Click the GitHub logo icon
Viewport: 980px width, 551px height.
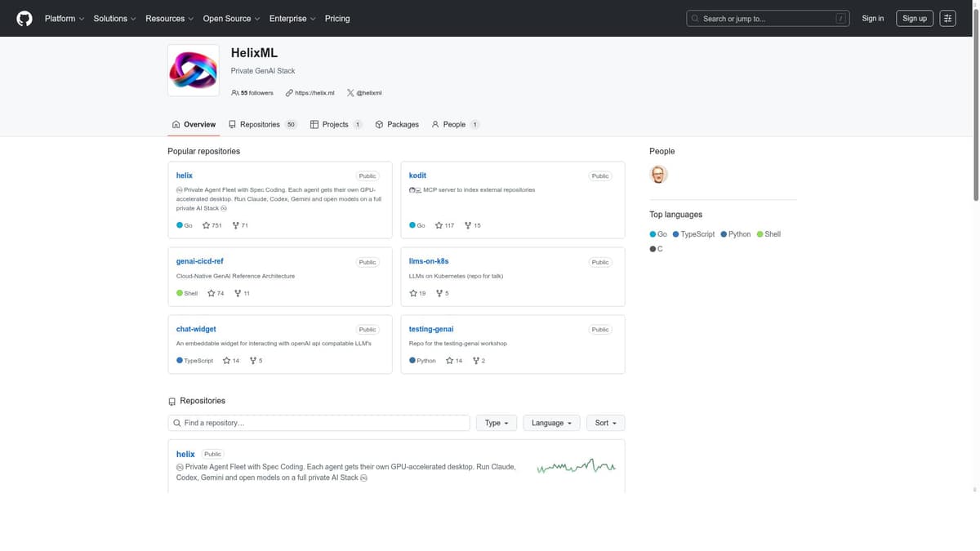click(24, 18)
